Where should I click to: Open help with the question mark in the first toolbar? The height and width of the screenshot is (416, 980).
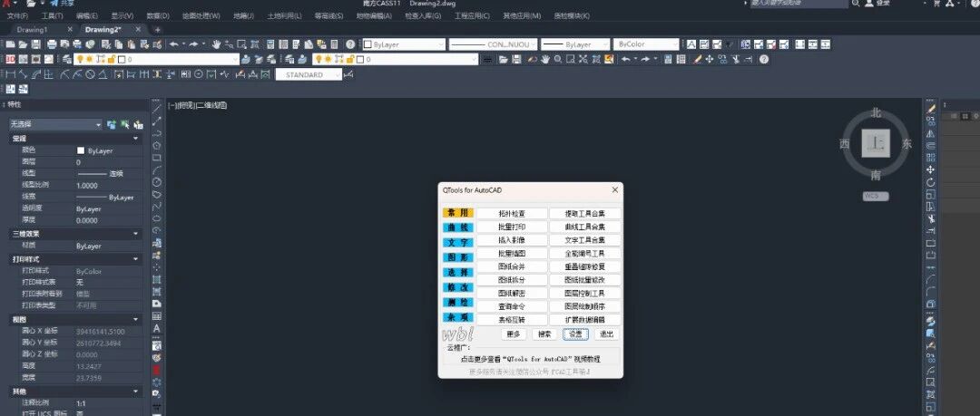coord(350,44)
